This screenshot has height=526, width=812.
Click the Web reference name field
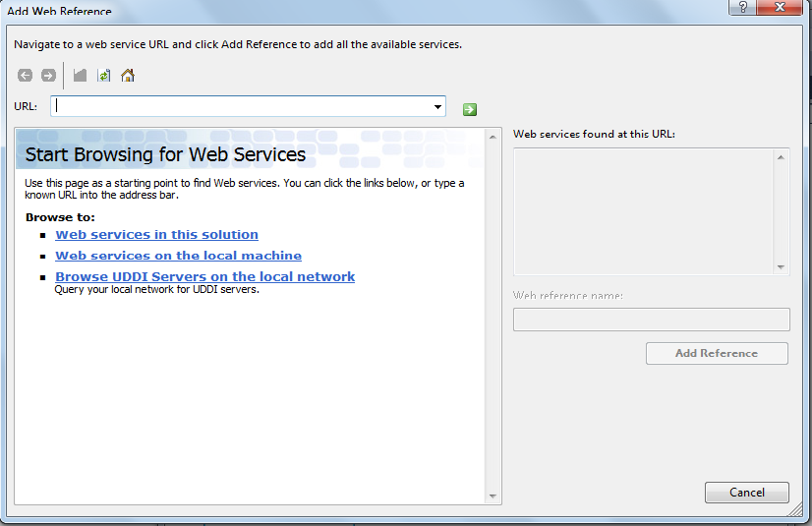tap(651, 320)
